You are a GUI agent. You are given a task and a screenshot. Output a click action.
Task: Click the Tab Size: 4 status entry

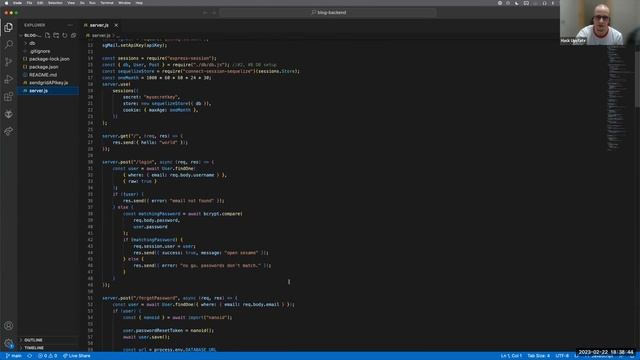pyautogui.click(x=538, y=356)
